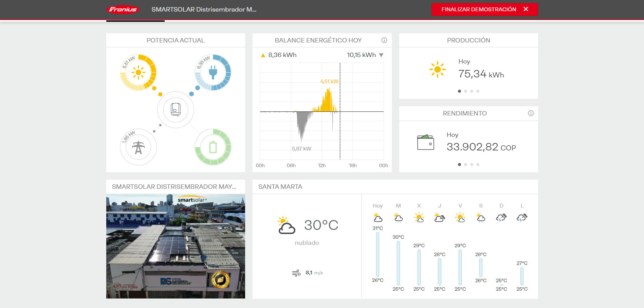Click the wallet icon in Rendimiento
Image resolution: width=644 pixels, height=308 pixels.
pos(425,142)
